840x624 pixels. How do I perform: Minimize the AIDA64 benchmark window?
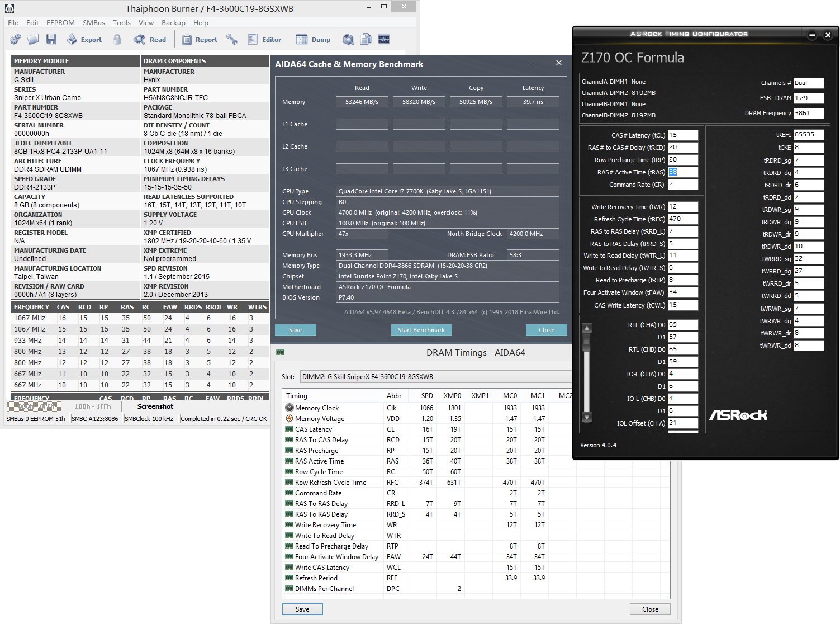[533, 63]
